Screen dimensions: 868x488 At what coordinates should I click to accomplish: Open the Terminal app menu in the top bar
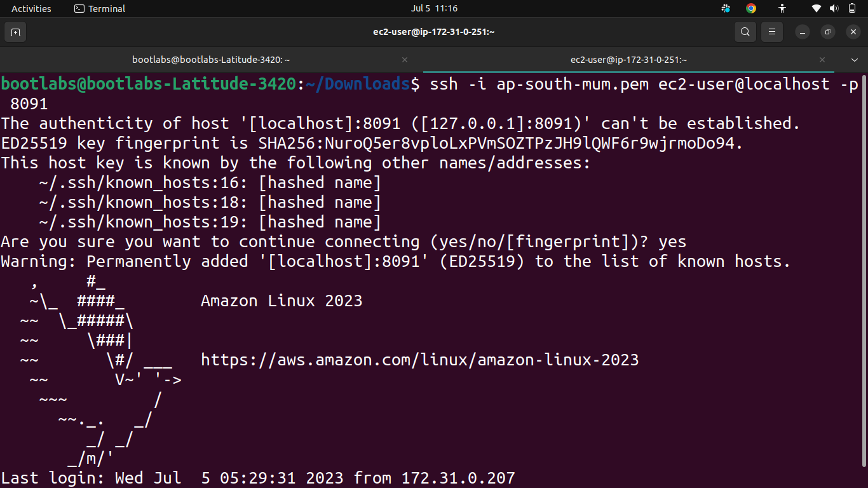100,8
